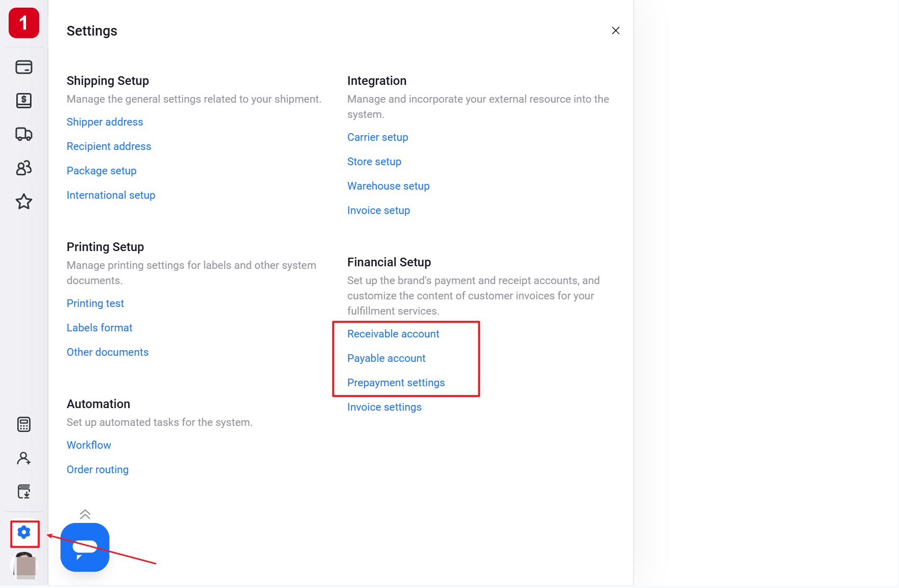Close the Settings panel
The width and height of the screenshot is (899, 588).
(616, 30)
